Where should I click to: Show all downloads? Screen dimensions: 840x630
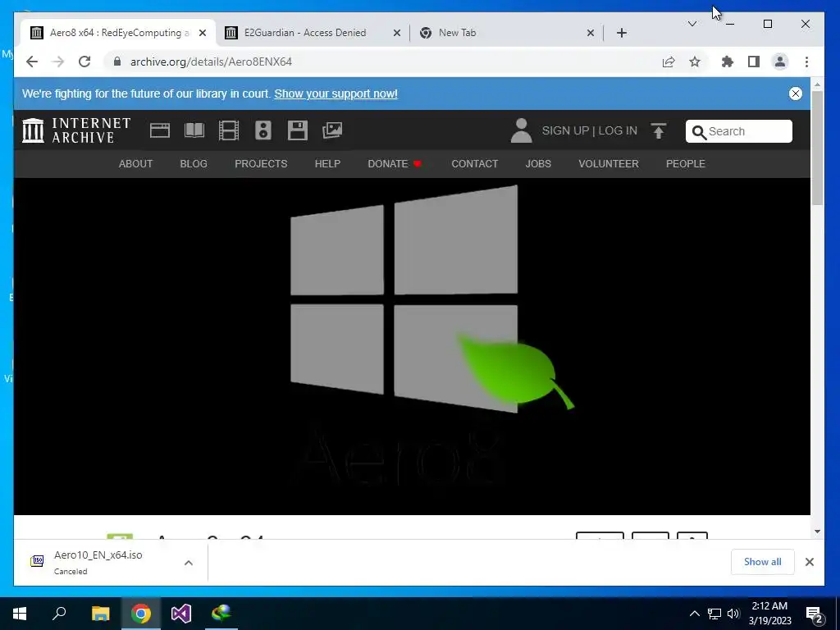click(762, 562)
